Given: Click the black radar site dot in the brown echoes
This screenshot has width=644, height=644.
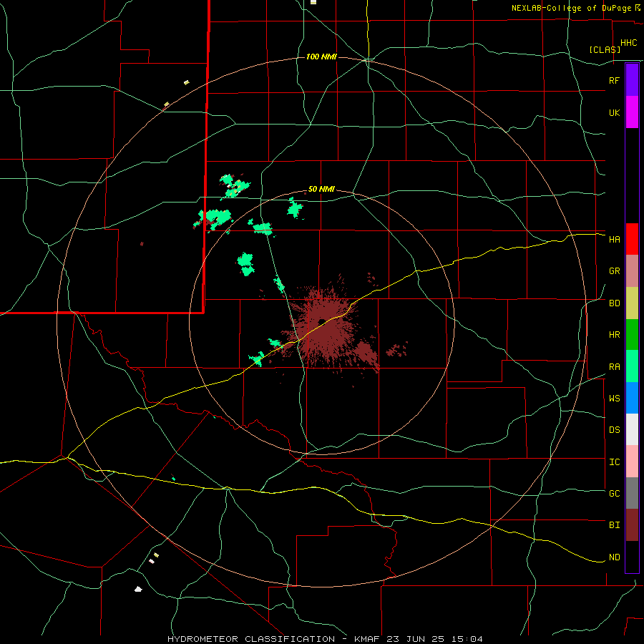Looking at the screenshot, I should (322, 321).
